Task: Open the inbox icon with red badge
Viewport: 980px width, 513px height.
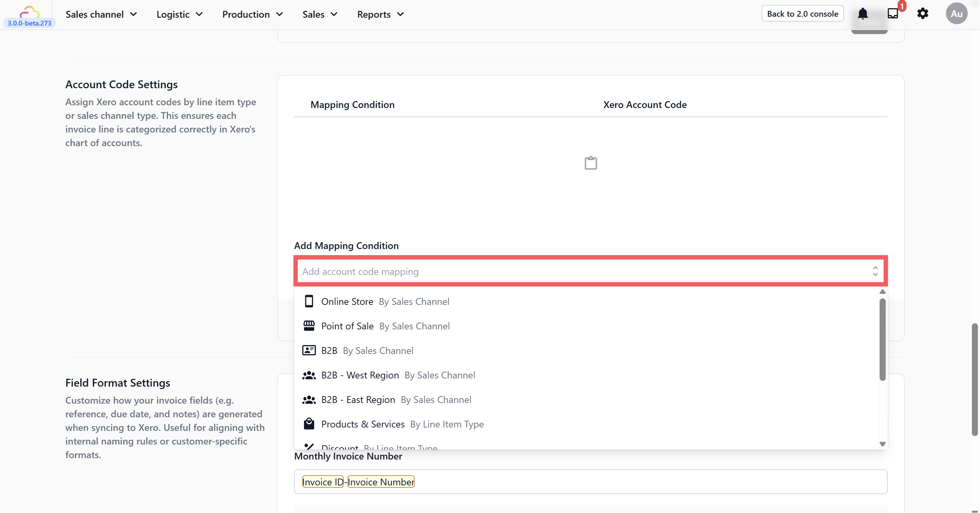Action: [893, 14]
